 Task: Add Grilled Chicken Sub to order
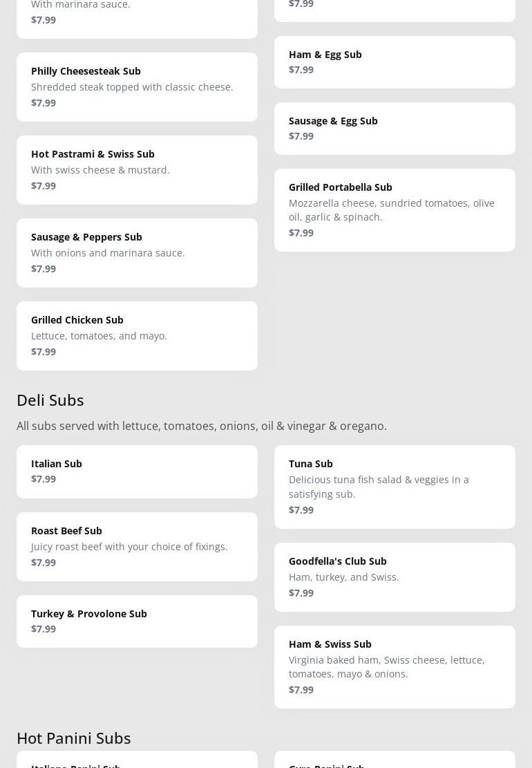pos(137,336)
